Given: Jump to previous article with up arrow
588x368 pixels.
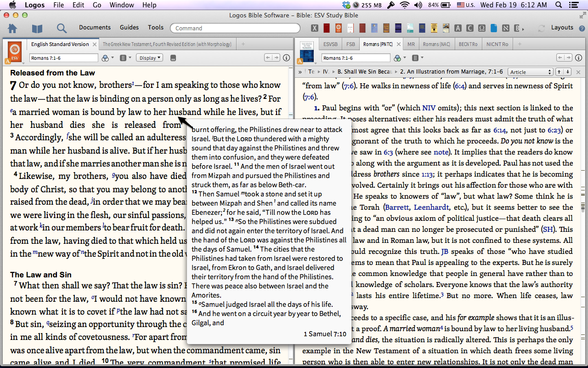Looking at the screenshot, I should 560,72.
